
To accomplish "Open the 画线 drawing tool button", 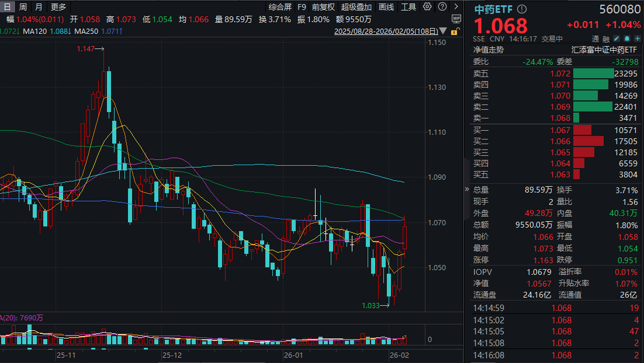I will [x=386, y=7].
